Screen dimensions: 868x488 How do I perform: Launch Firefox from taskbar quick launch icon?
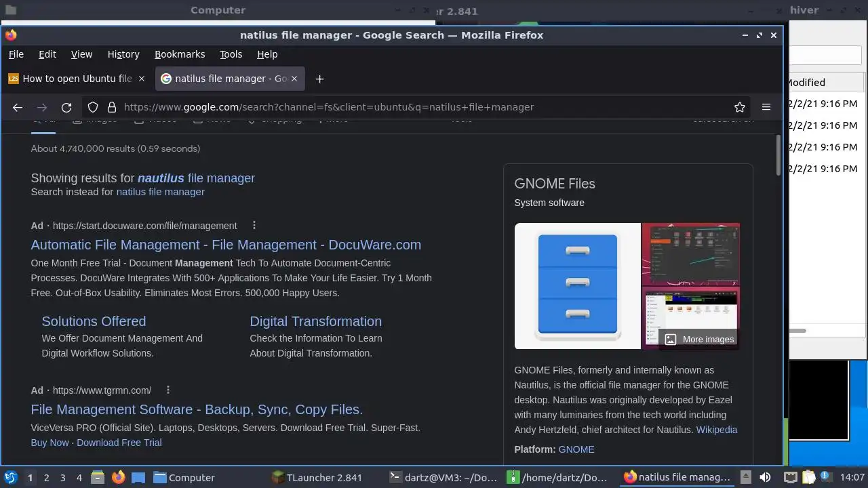[118, 477]
